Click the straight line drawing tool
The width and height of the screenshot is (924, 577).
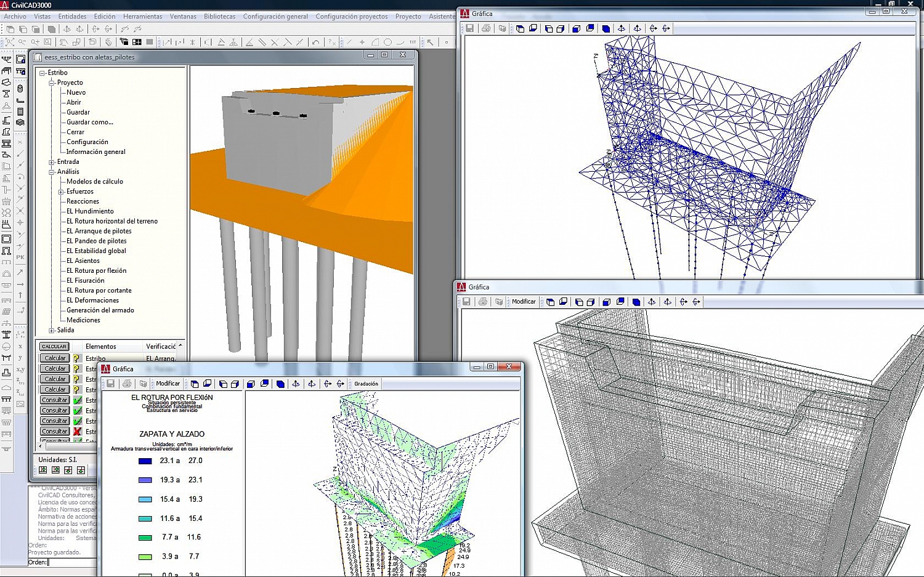349,42
